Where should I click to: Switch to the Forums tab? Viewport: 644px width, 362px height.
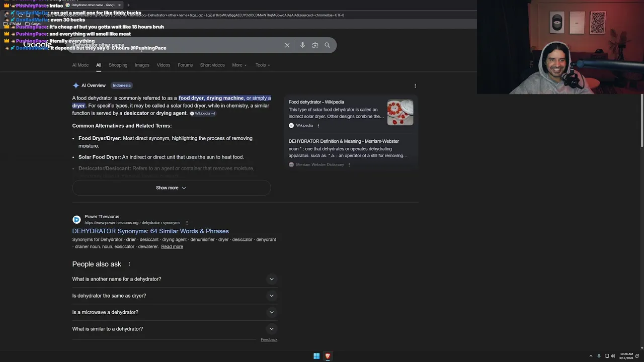[x=185, y=65]
